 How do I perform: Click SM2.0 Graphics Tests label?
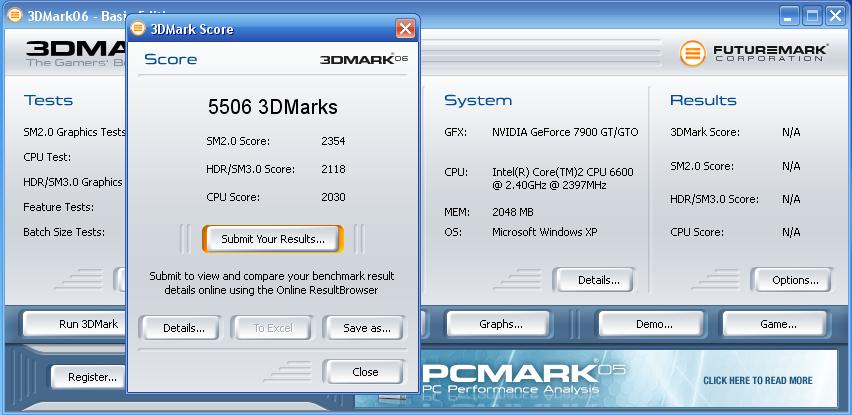(x=74, y=132)
